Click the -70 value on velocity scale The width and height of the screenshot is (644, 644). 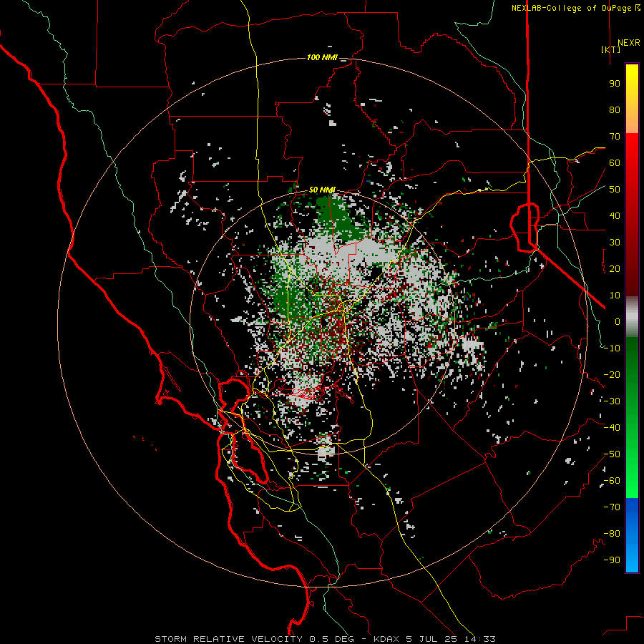coord(612,507)
